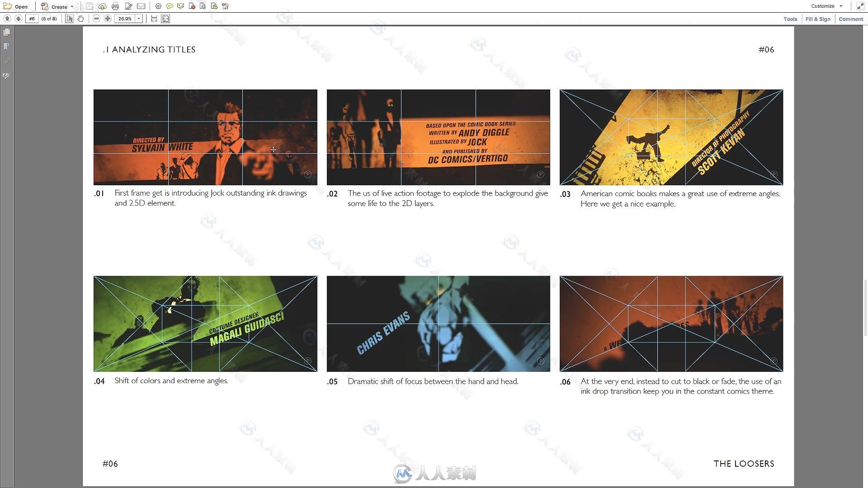Click the vertical scrollbar thumb on the right edge
The height and width of the screenshot is (488, 868).
coord(865,308)
